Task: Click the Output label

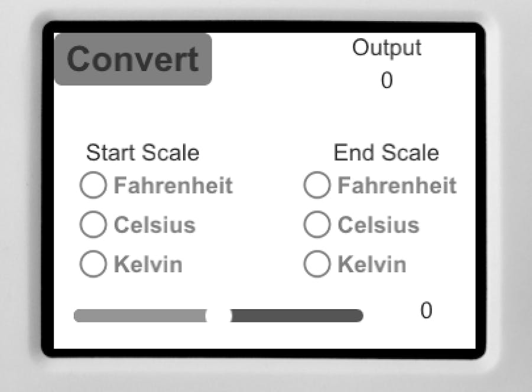Action: click(387, 48)
